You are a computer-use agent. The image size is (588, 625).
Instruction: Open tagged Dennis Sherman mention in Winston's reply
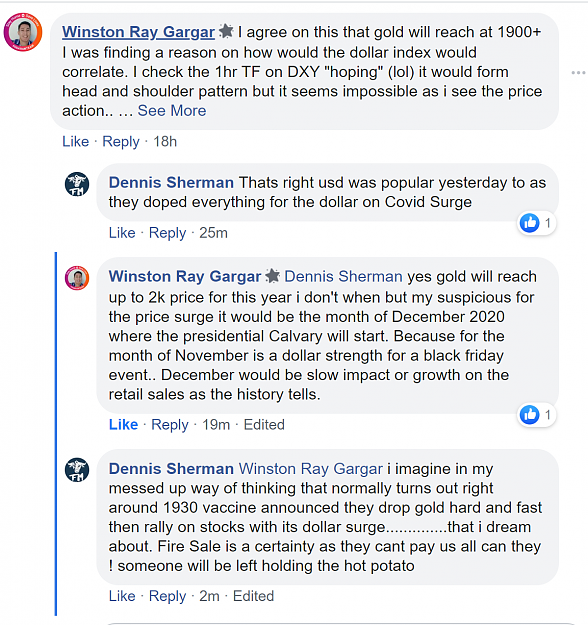343,276
